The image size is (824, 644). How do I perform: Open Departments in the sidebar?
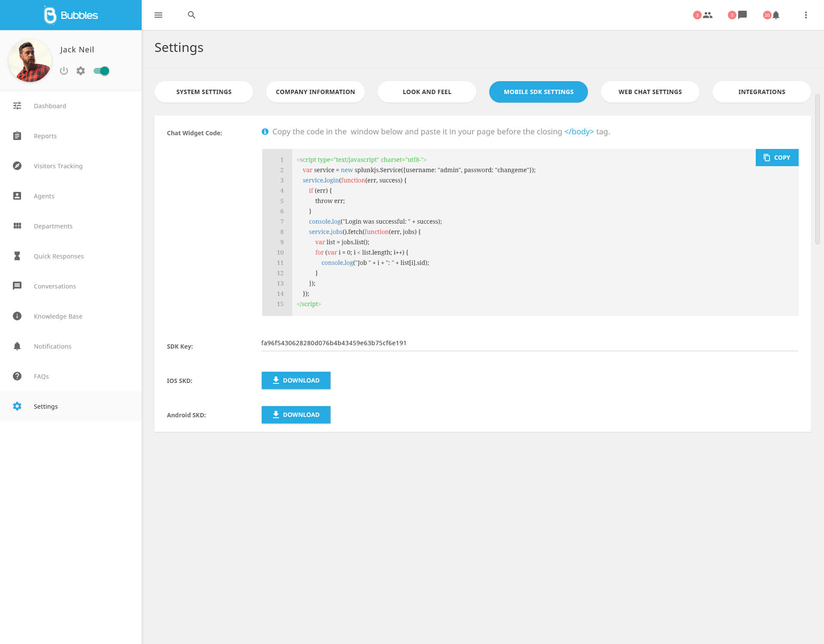(71, 226)
